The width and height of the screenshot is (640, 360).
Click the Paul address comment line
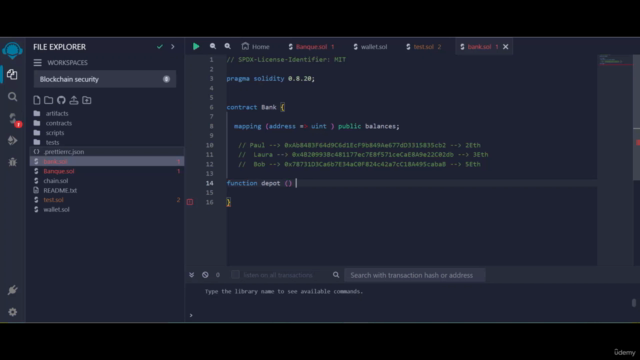359,145
